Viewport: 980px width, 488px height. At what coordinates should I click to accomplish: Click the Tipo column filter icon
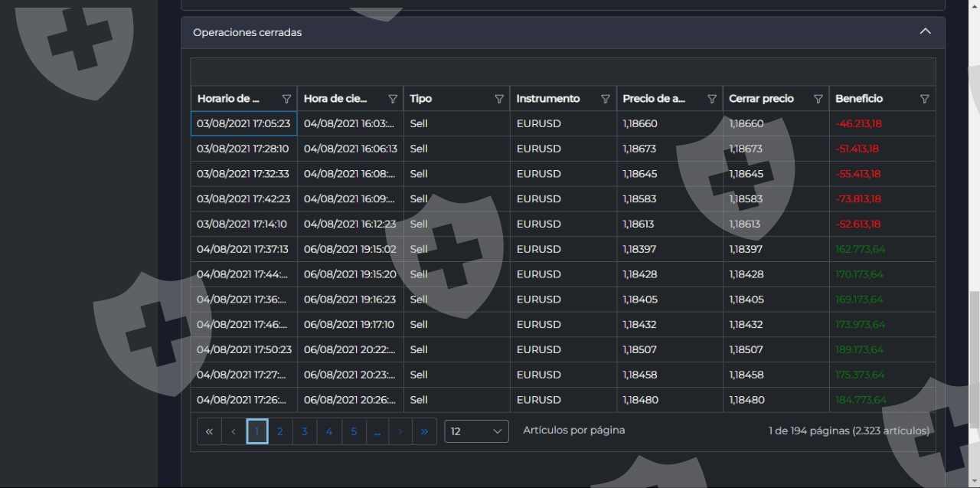point(499,99)
